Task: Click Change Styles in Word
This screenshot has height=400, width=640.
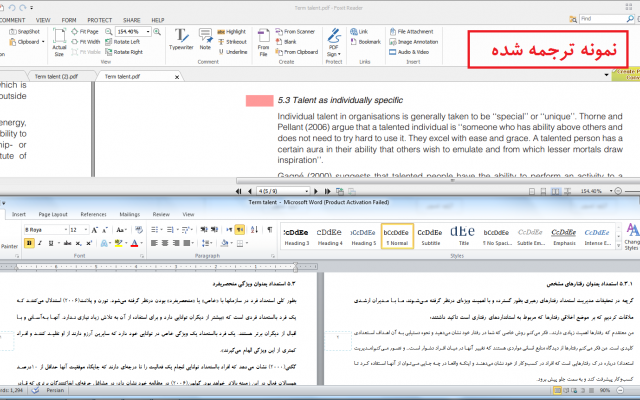Action: coord(632,237)
